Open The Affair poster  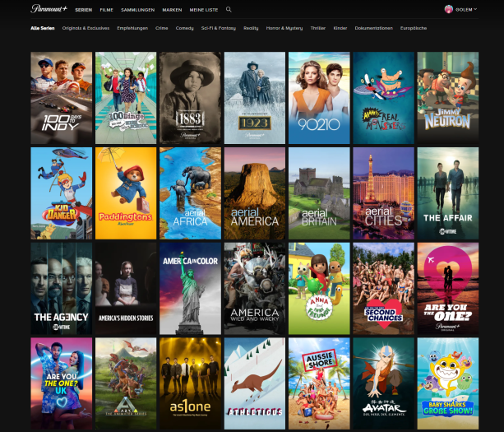tap(448, 193)
